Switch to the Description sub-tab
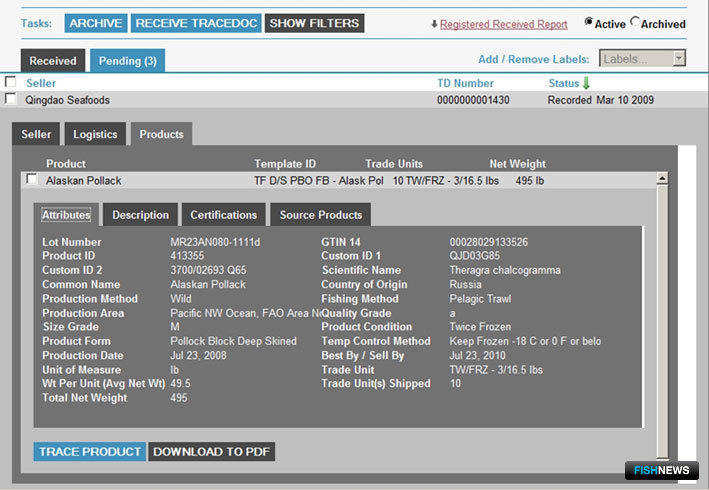The height and width of the screenshot is (490, 709). click(x=140, y=215)
